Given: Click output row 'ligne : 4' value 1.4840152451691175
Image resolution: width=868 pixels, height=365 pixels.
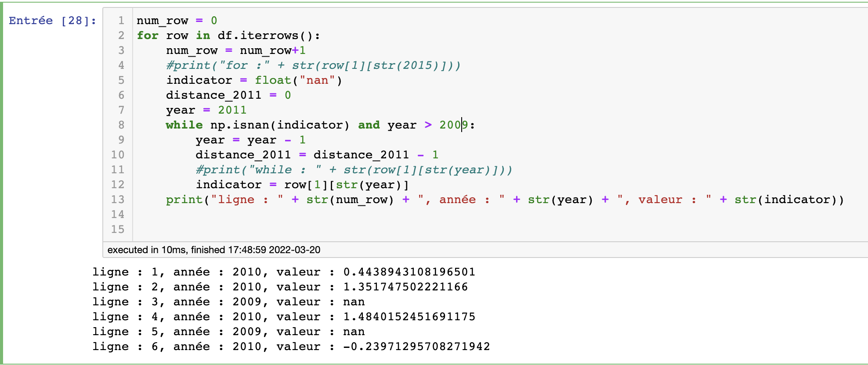Looking at the screenshot, I should click(284, 317).
